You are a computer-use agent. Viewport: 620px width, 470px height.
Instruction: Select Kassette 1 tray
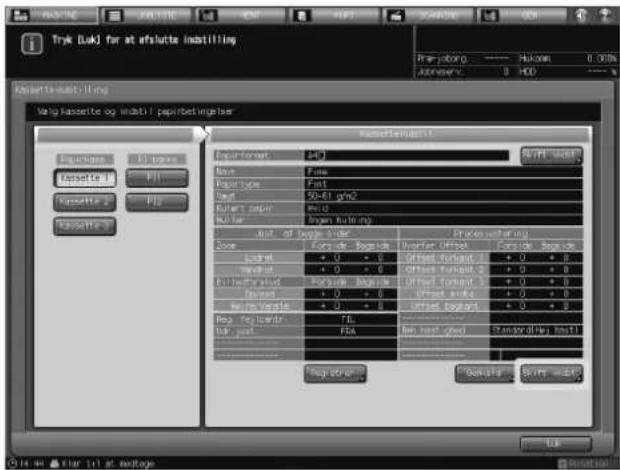[85, 178]
